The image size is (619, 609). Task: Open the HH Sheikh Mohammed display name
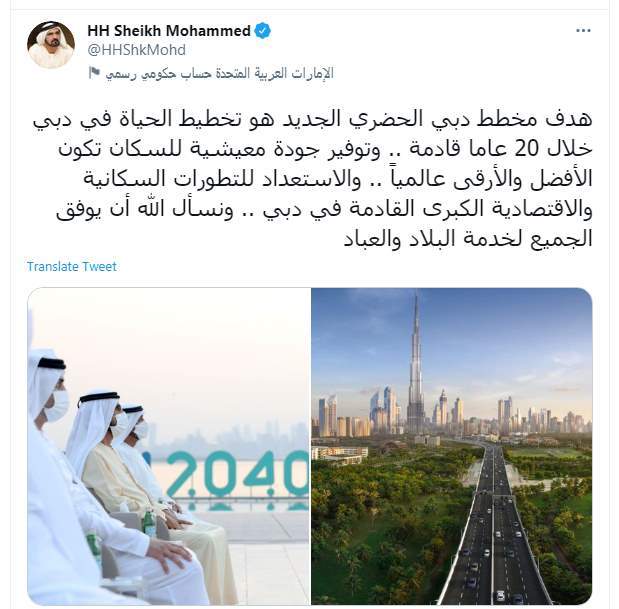[x=169, y=31]
